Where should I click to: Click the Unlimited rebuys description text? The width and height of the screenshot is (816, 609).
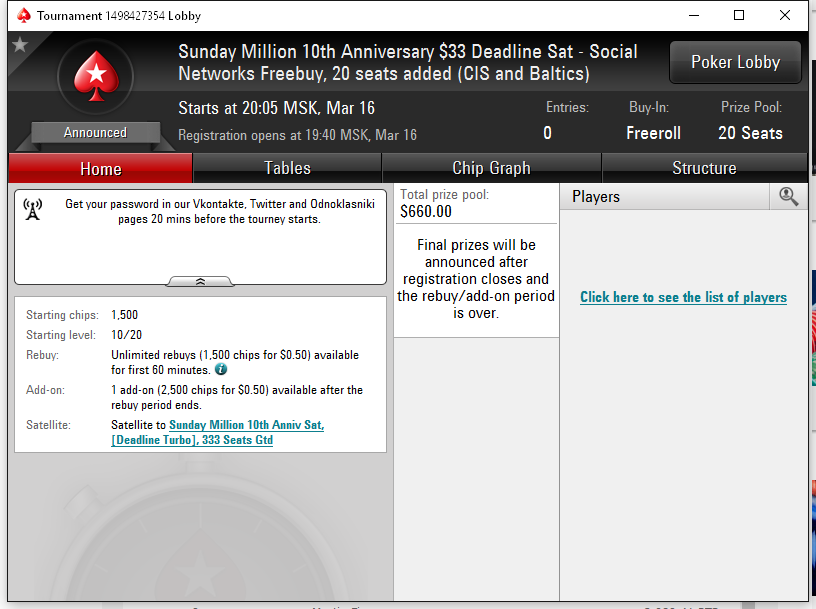click(x=235, y=362)
